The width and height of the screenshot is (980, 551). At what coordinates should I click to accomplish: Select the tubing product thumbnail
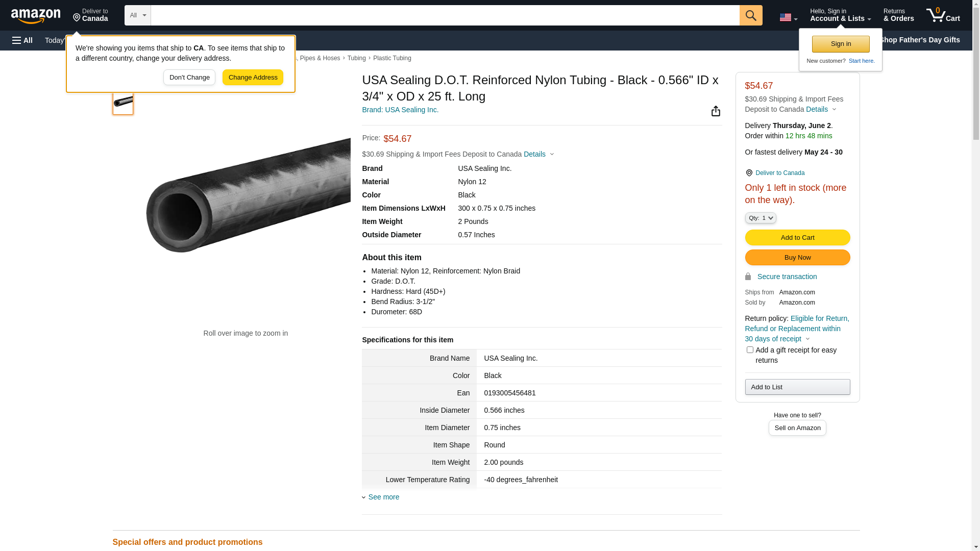click(123, 102)
